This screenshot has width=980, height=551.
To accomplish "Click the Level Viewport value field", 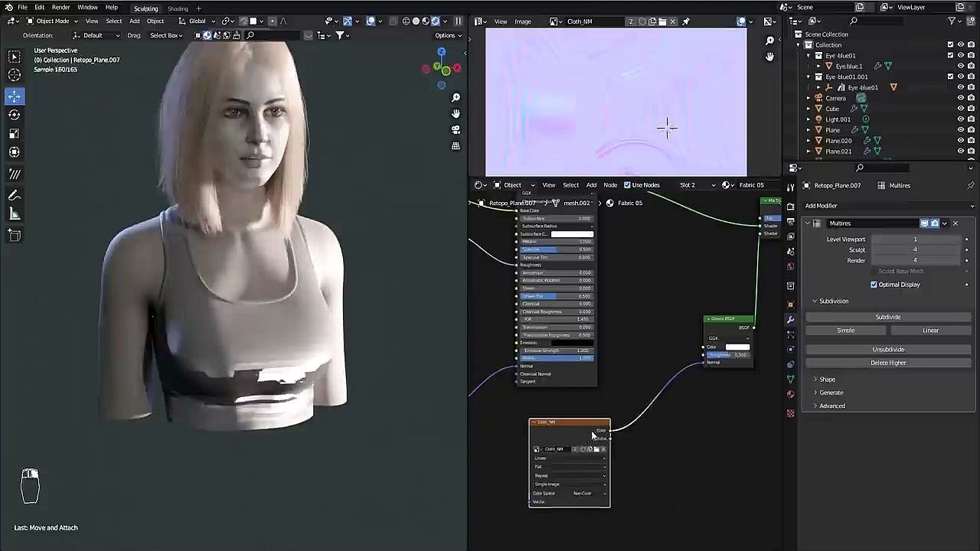I will tap(915, 240).
